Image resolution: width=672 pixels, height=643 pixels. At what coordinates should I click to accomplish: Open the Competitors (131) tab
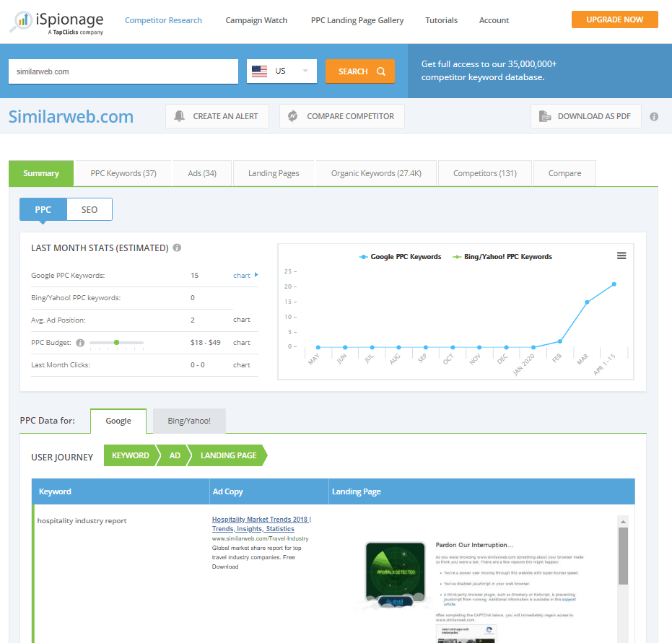pos(485,173)
